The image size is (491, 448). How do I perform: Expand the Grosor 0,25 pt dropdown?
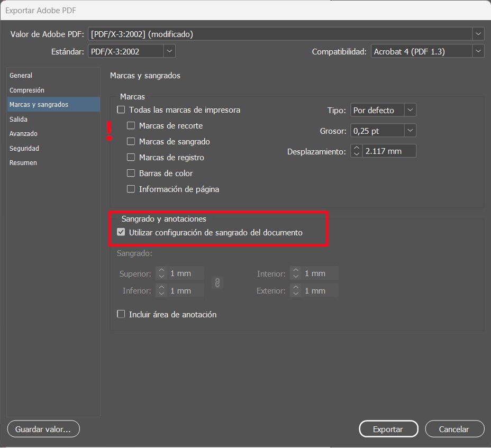[410, 131]
